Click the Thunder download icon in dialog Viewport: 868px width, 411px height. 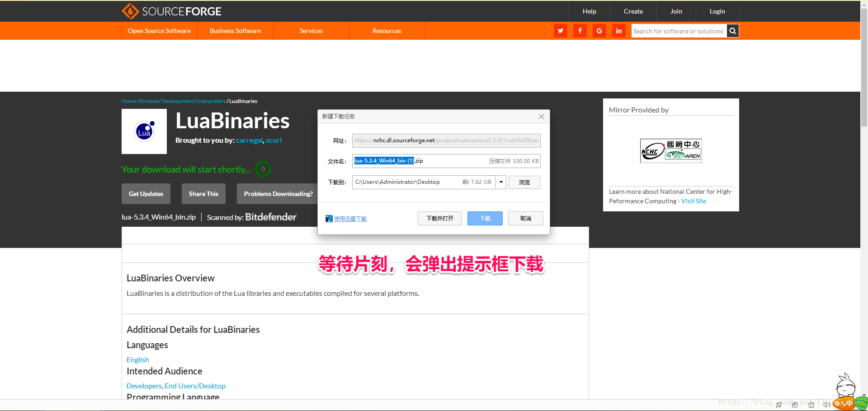329,219
